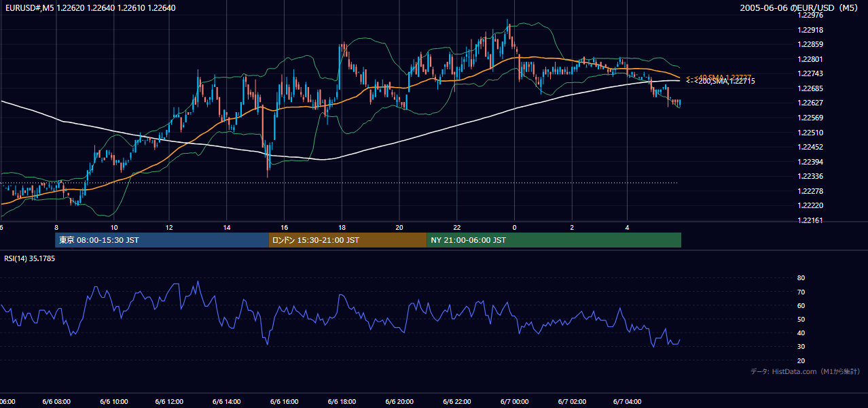Select the ロンドン 15:30-21:00 JST session bar
The height and width of the screenshot is (408, 868).
pyautogui.click(x=348, y=240)
